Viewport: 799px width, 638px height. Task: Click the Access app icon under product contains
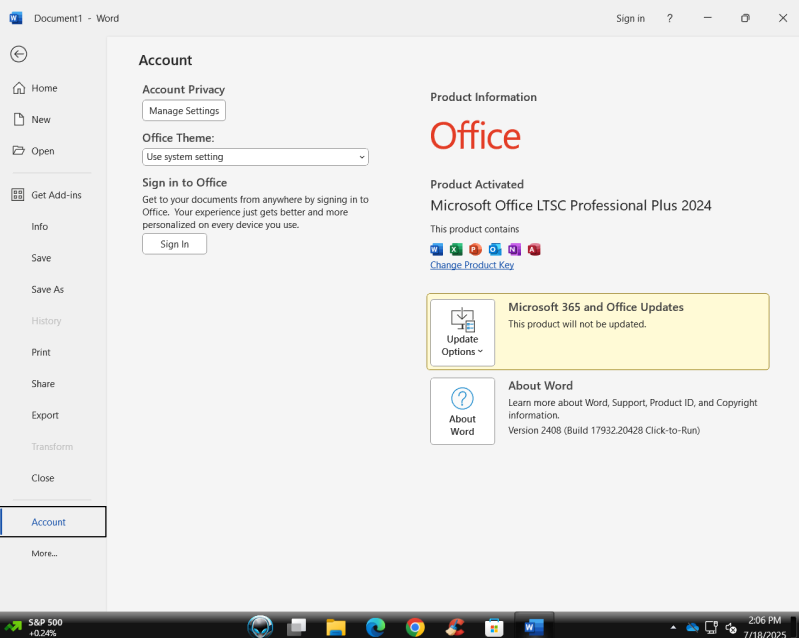click(x=534, y=249)
